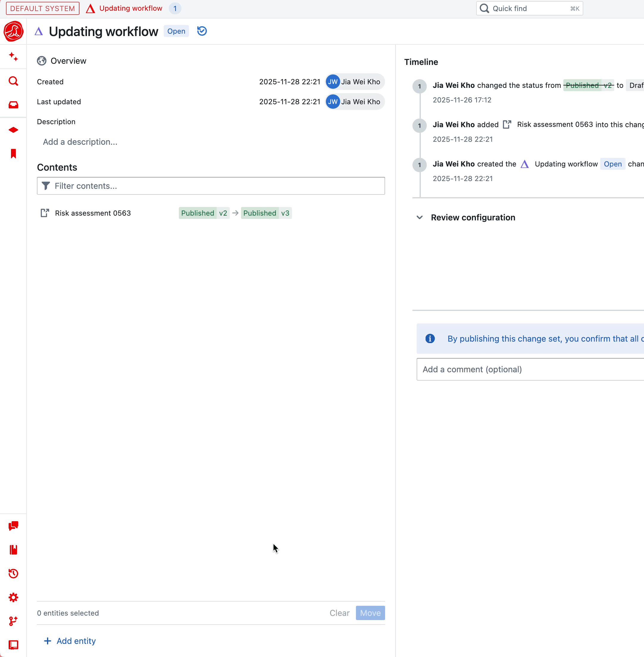The width and height of the screenshot is (644, 657).
Task: Select the Updating workflow breadcrumb item
Action: pyautogui.click(x=130, y=8)
